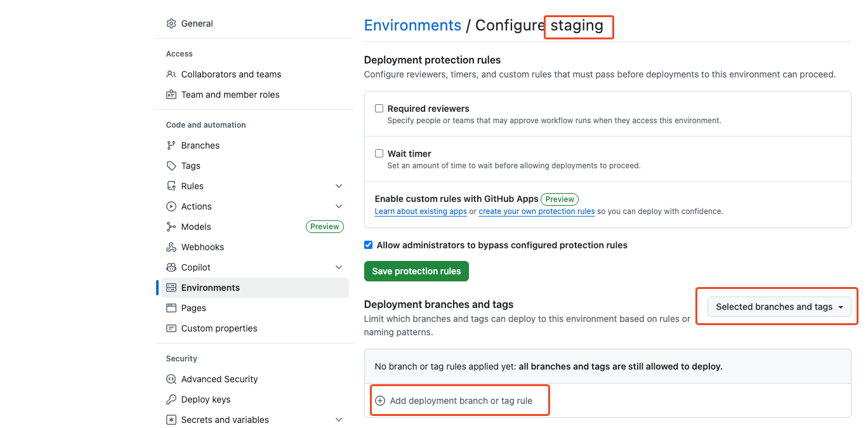
Task: Click the Branches git-branch icon
Action: click(x=171, y=145)
